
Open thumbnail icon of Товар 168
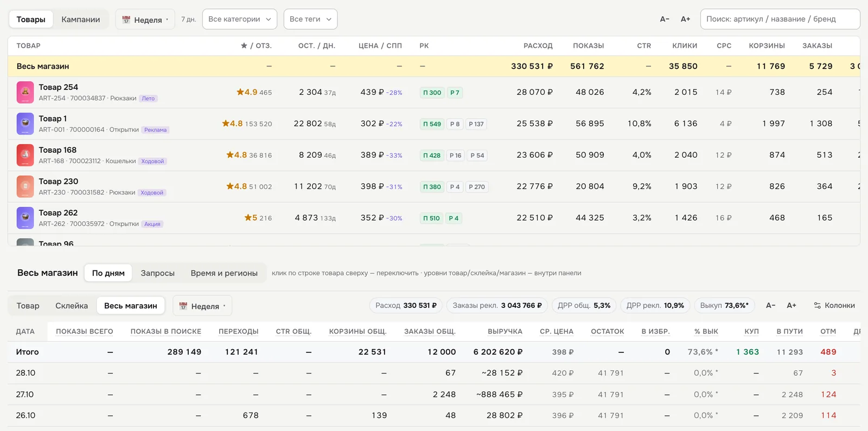(25, 155)
